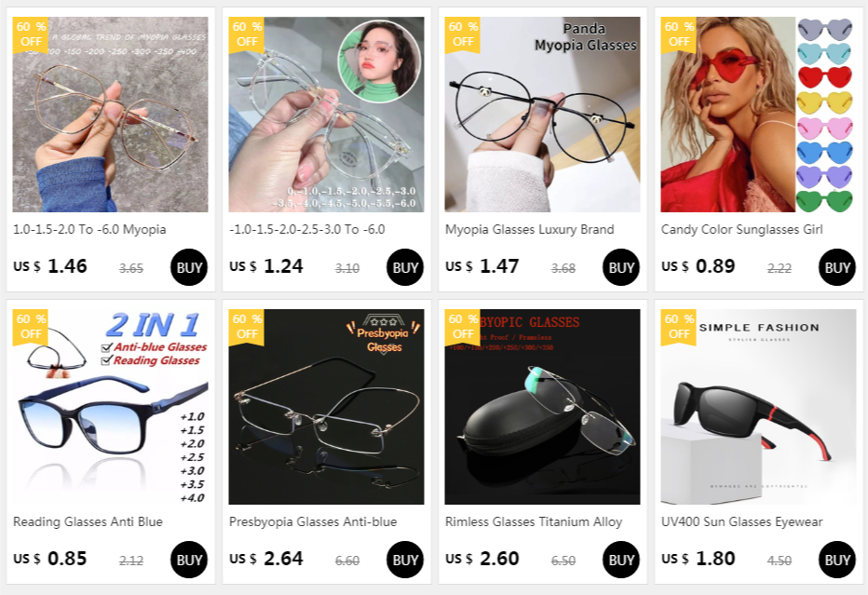Open the 'Myopia Glasses Luxury Brand' title link
This screenshot has height=595, width=868.
(x=529, y=229)
